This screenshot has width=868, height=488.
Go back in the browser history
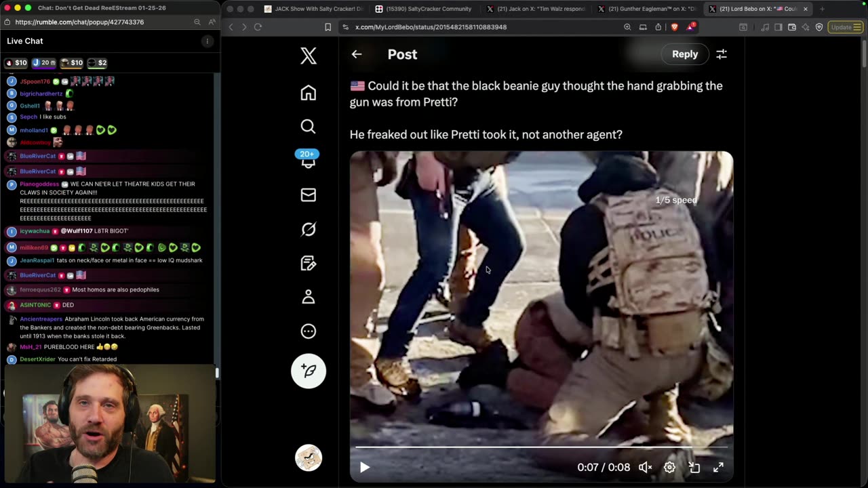(231, 27)
